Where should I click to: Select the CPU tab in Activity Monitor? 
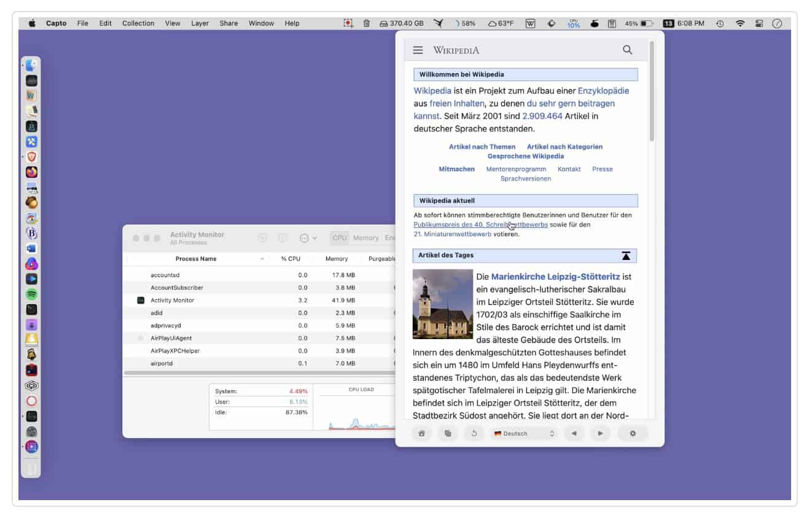tap(340, 238)
